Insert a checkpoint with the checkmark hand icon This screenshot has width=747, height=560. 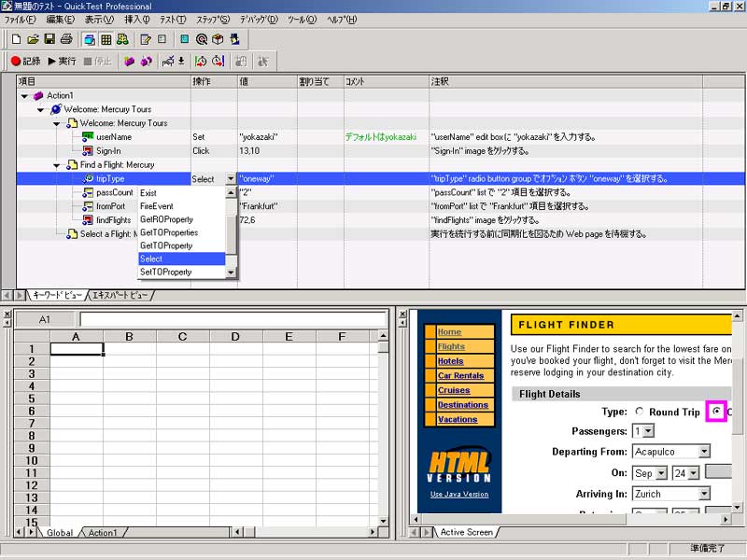[168, 61]
